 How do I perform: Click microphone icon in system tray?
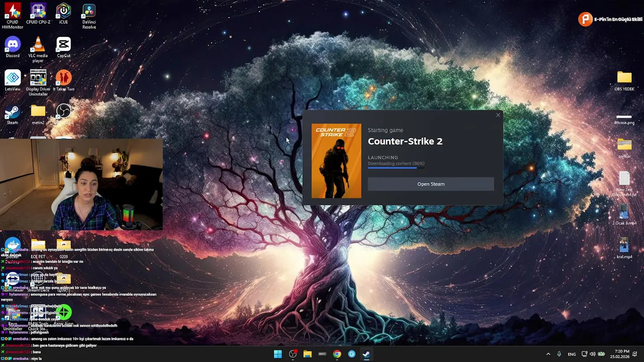pyautogui.click(x=559, y=354)
